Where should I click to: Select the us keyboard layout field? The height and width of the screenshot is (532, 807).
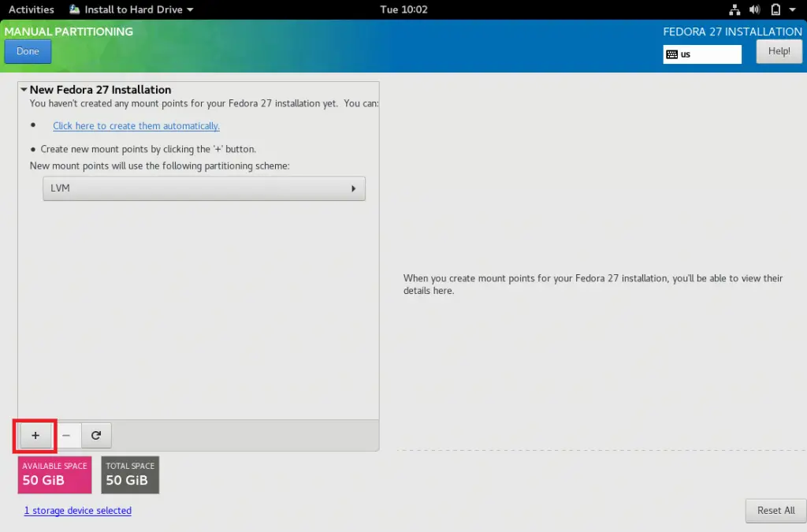coord(702,54)
